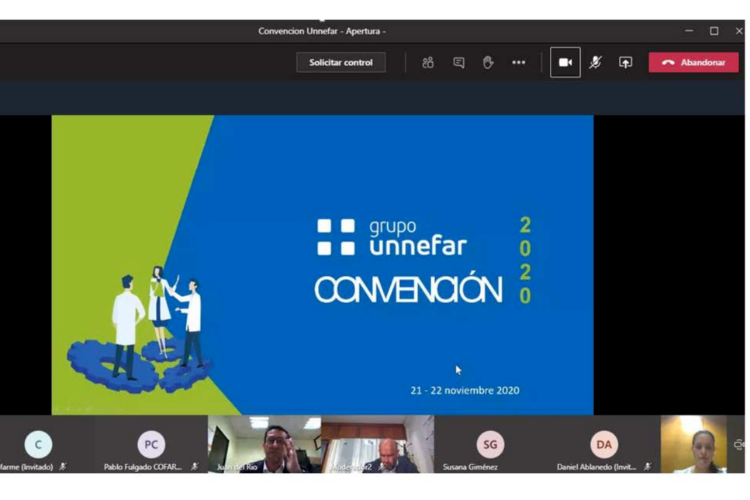Image resolution: width=750 pixels, height=500 pixels.
Task: Select the SG Susana Giménez avatar
Action: point(490,444)
